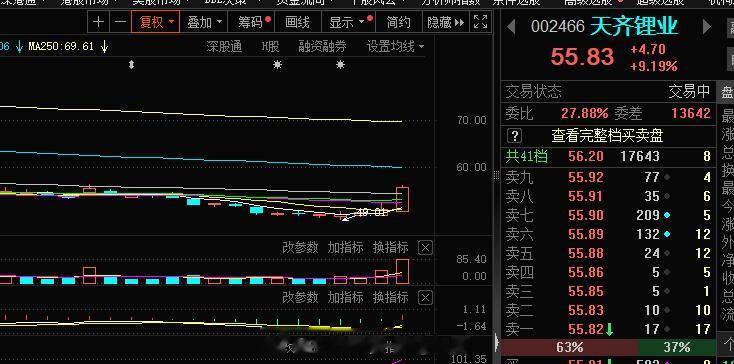Open the question mark help icon
The width and height of the screenshot is (734, 364).
514,136
